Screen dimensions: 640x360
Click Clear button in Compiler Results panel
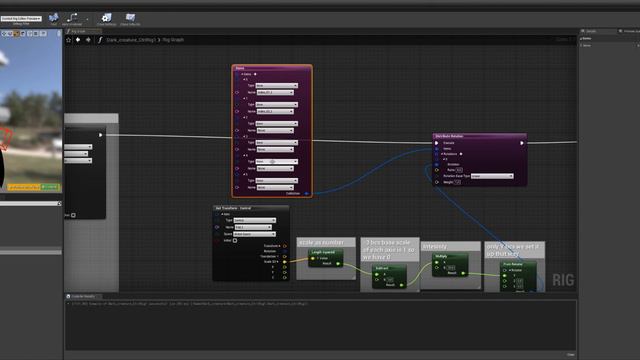coord(570,355)
